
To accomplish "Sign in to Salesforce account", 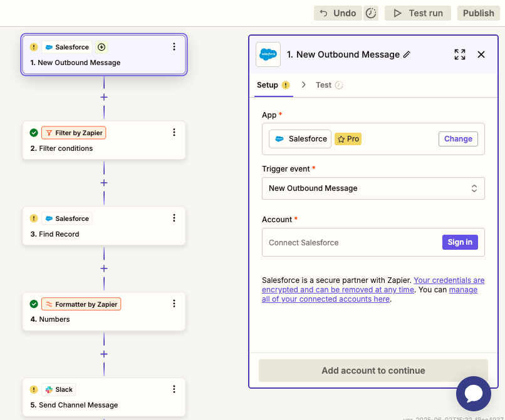I will 460,242.
